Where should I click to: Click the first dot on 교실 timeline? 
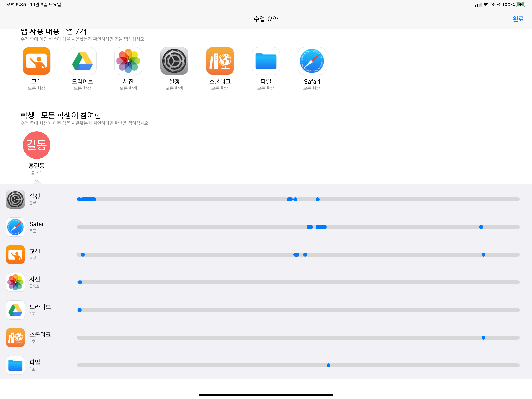(x=83, y=255)
